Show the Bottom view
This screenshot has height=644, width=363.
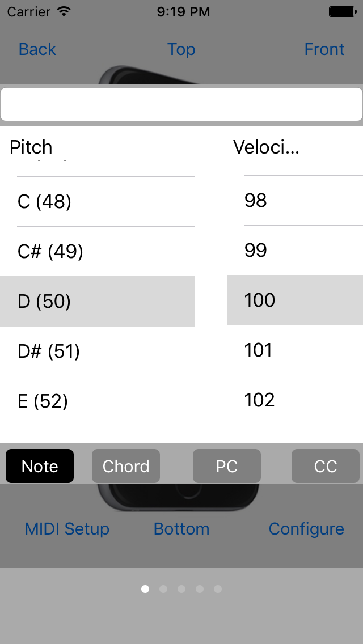click(181, 529)
